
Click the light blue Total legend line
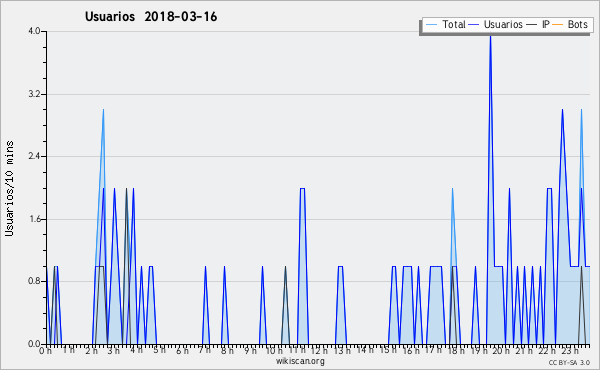431,25
